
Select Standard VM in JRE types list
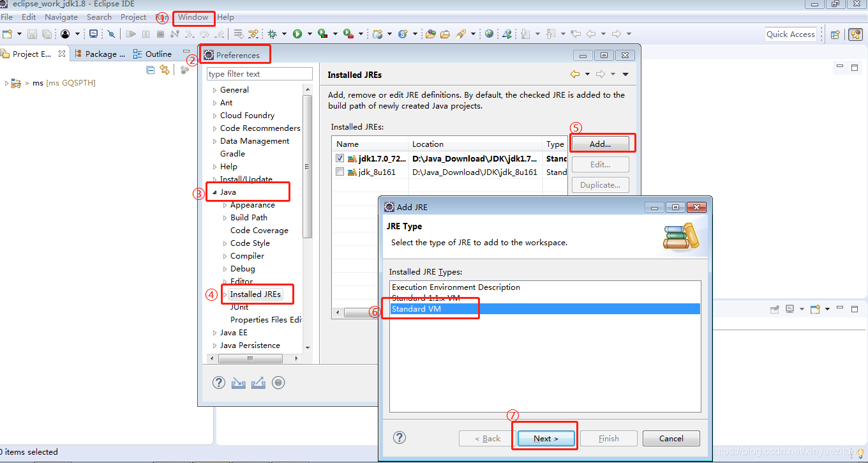544,309
